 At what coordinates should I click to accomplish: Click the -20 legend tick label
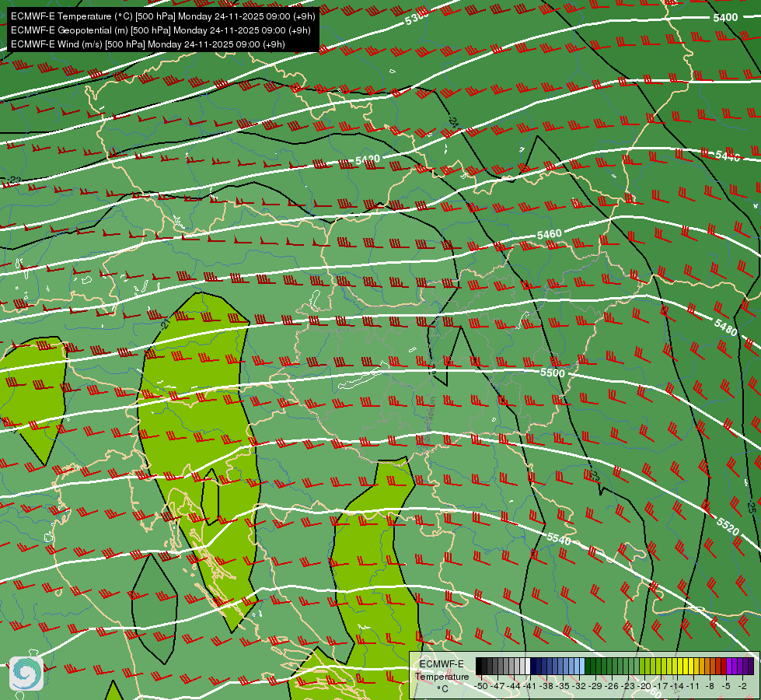644,686
